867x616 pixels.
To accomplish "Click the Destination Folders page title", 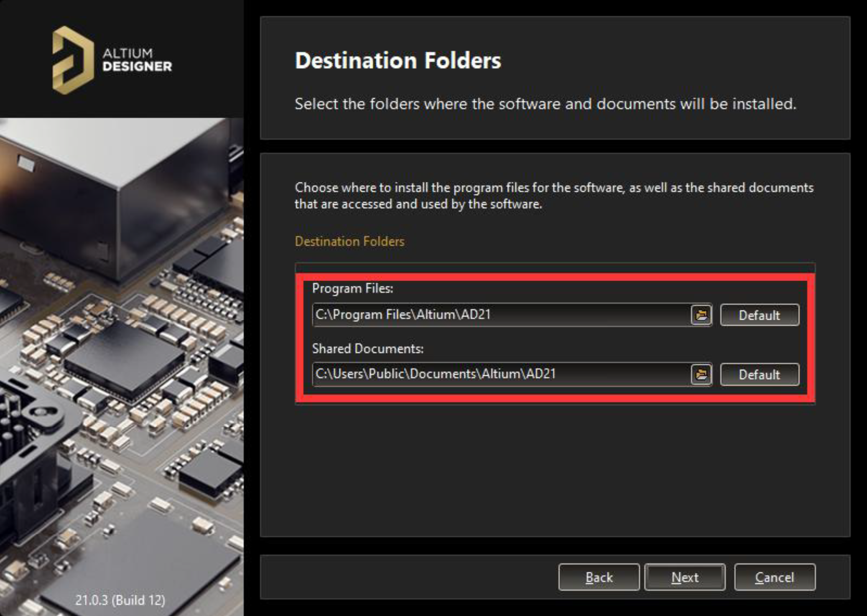I will [398, 60].
